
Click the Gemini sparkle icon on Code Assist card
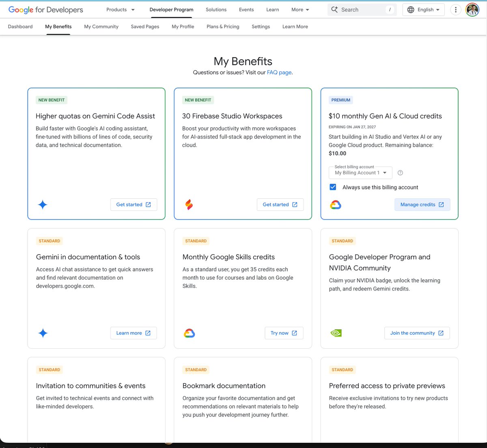point(43,205)
